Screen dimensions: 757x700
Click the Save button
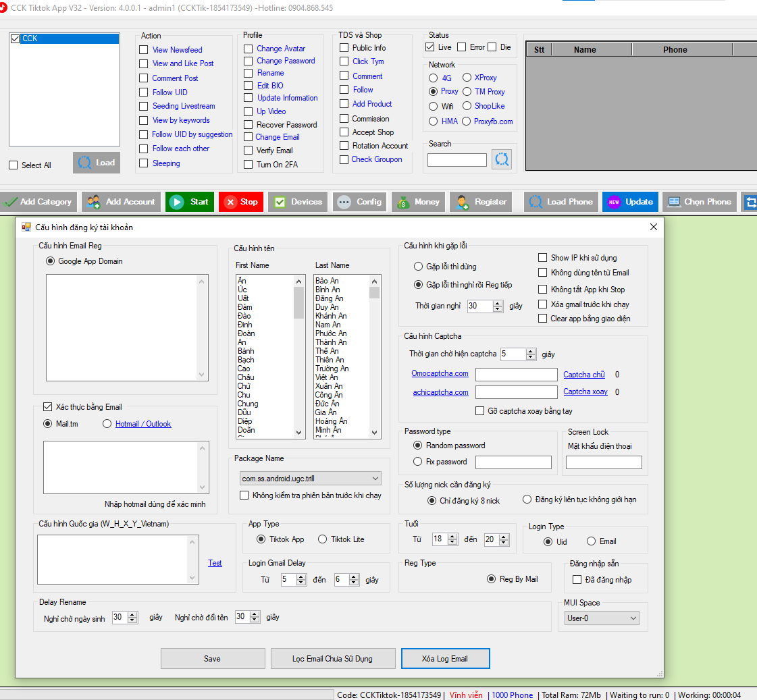click(x=213, y=659)
